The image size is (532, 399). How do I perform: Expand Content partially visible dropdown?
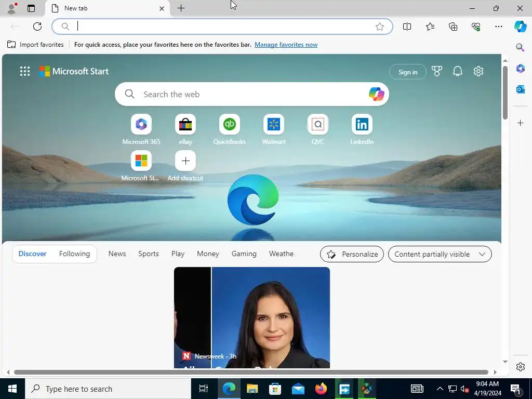coord(440,254)
